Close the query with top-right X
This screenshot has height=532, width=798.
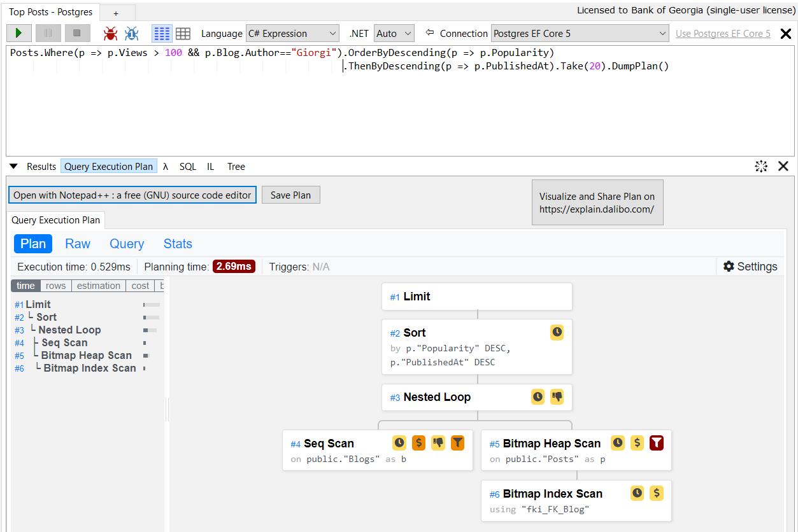point(786,34)
